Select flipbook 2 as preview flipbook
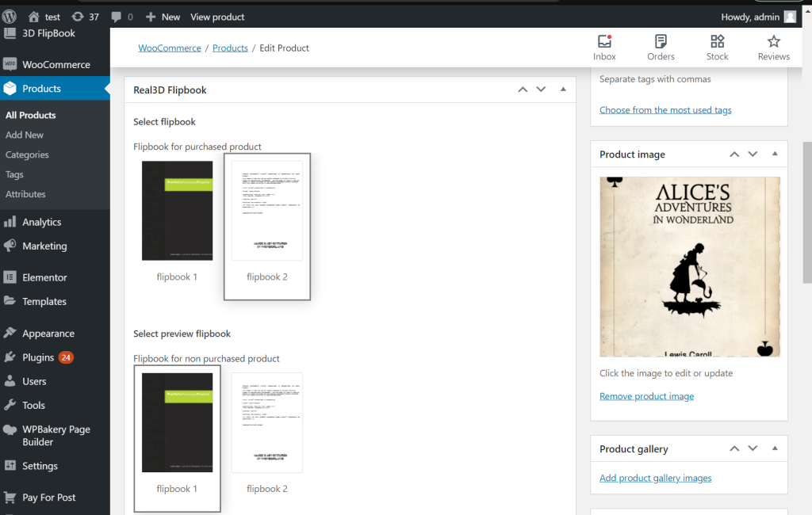This screenshot has height=515, width=812. point(267,422)
